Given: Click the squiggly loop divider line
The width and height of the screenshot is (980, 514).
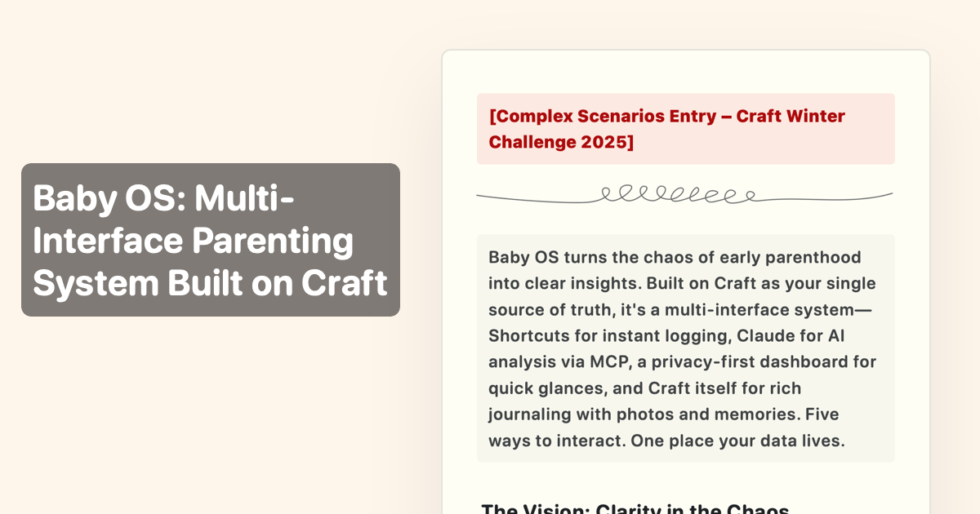Looking at the screenshot, I should (684, 196).
